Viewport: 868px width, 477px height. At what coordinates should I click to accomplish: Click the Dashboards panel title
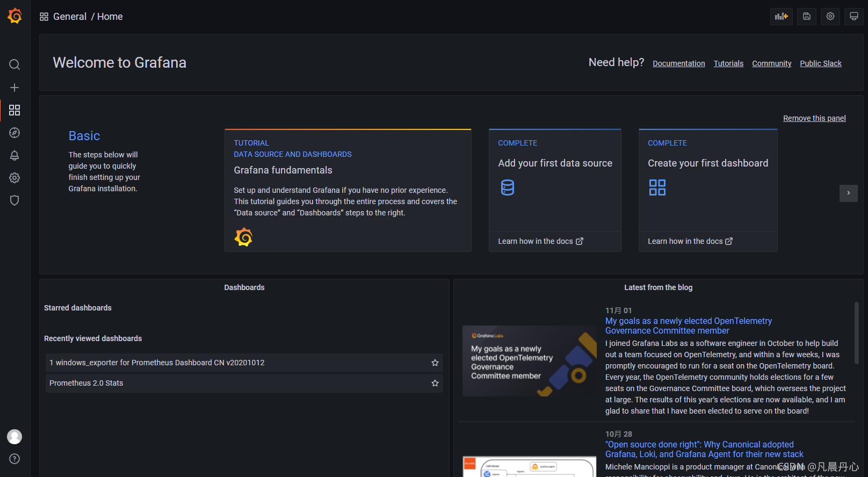pos(244,288)
